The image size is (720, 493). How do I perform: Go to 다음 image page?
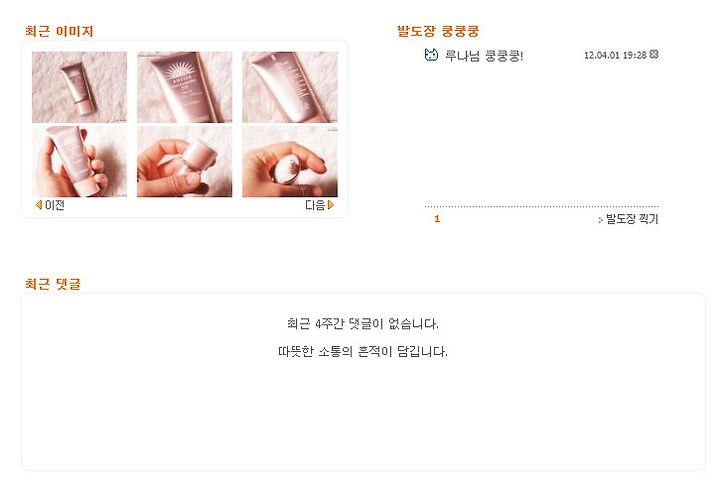315,205
